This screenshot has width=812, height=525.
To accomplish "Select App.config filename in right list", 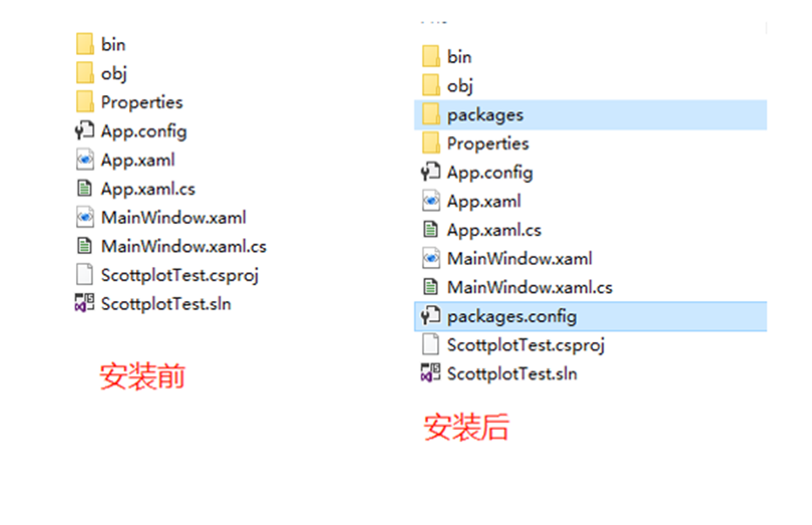I will (x=490, y=173).
